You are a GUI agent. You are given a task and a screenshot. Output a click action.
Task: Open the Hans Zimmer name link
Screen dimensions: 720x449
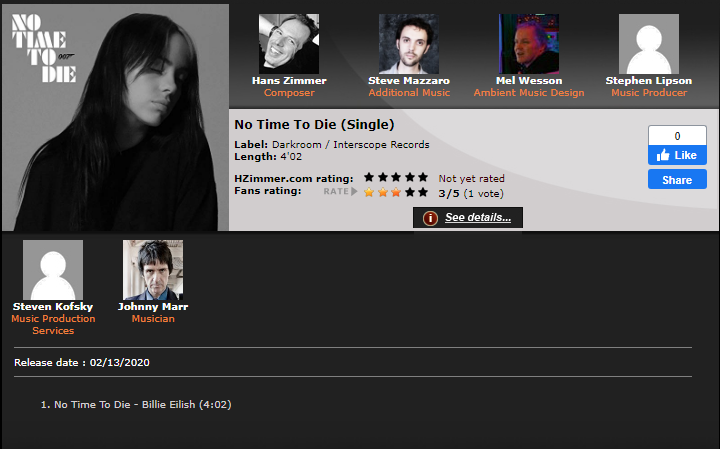pyautogui.click(x=289, y=81)
